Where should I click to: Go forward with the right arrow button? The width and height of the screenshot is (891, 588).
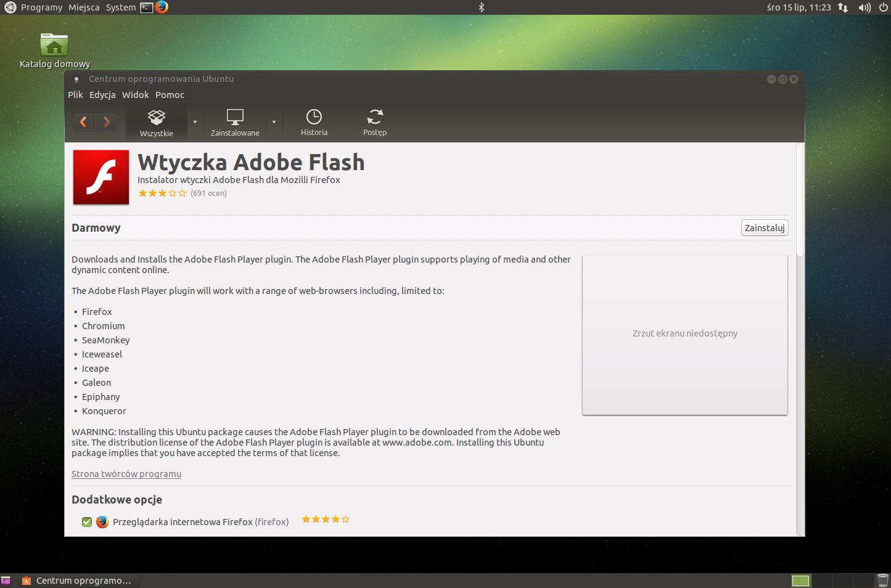point(106,122)
